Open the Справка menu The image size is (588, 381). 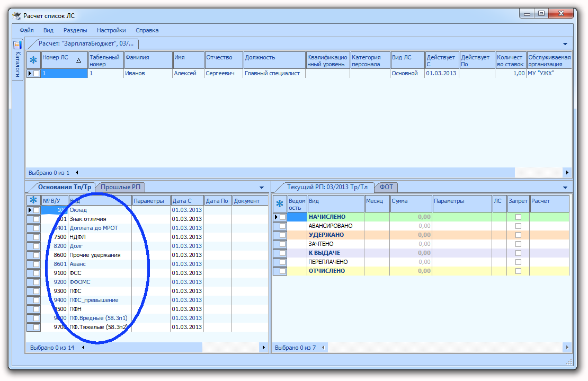(147, 30)
